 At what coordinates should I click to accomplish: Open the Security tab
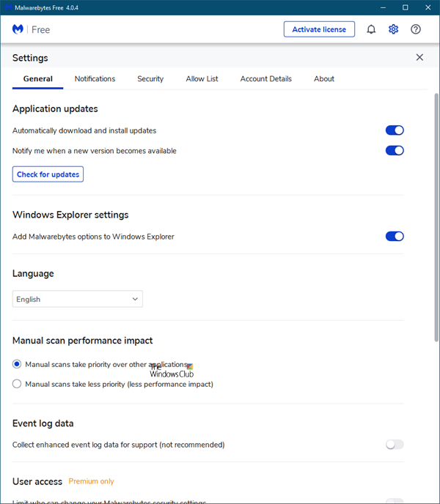[150, 79]
